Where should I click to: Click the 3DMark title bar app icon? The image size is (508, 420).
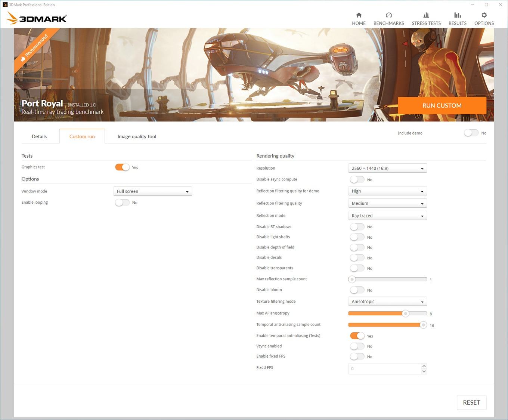click(5, 5)
